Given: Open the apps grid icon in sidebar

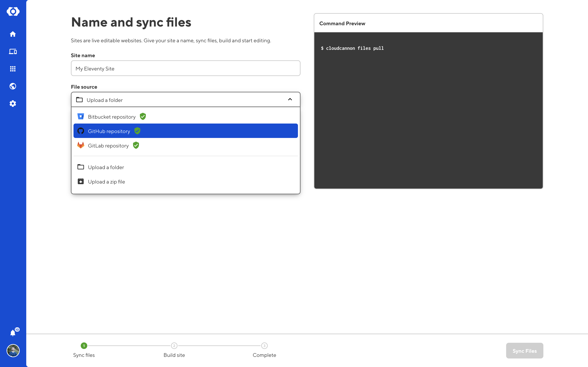Looking at the screenshot, I should click(x=13, y=69).
